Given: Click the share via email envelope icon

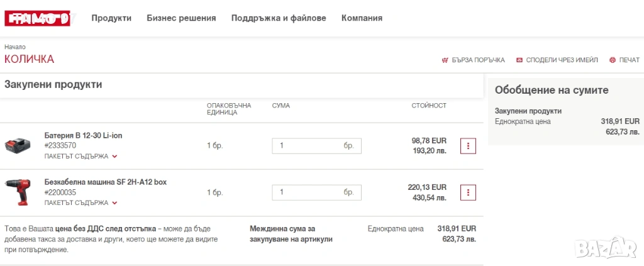Looking at the screenshot, I should [519, 60].
